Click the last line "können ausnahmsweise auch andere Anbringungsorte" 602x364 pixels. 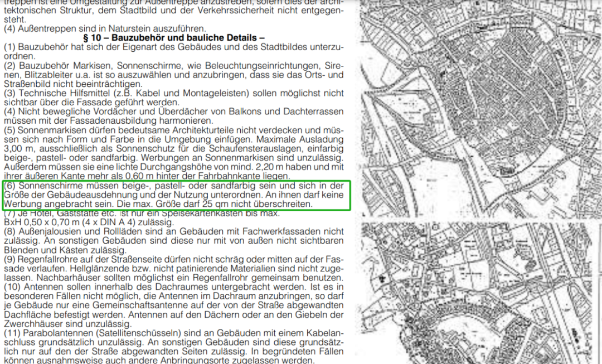click(159, 360)
